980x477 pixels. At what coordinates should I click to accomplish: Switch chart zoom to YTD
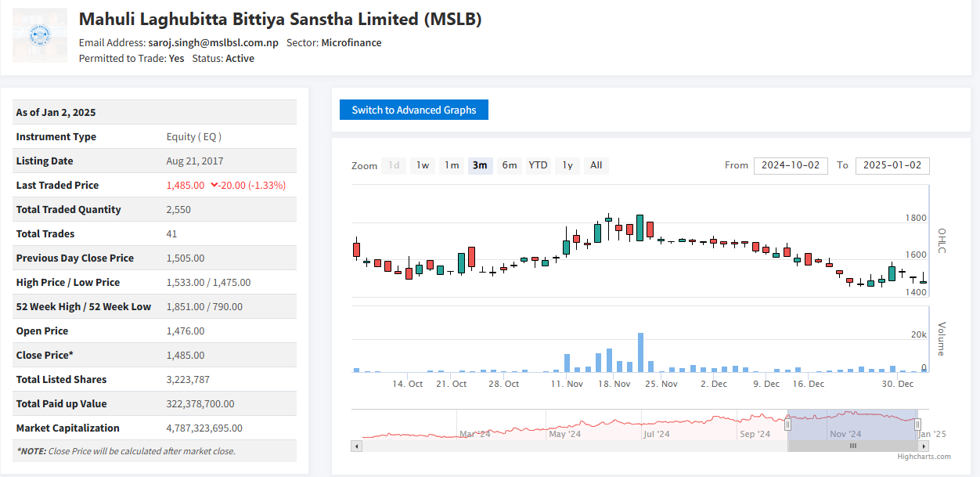point(538,165)
